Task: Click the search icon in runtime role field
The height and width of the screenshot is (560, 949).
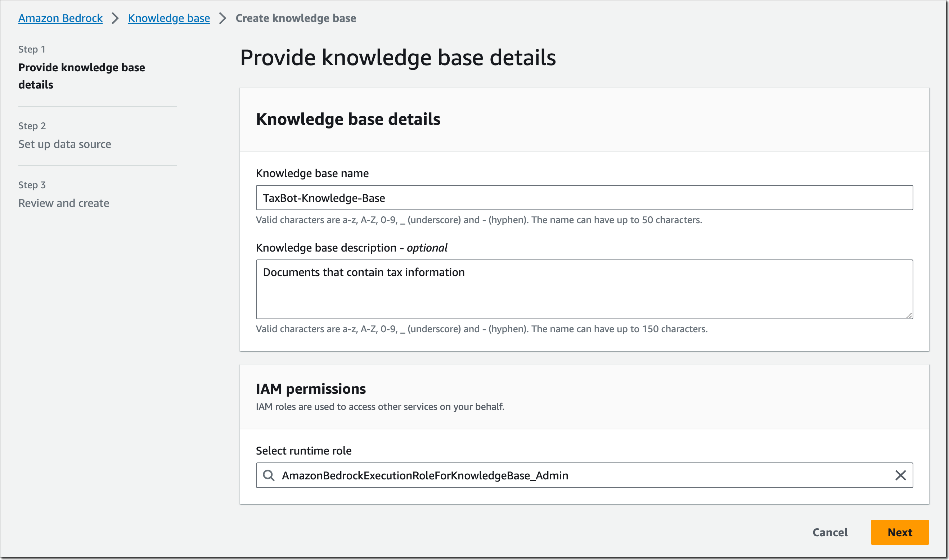Action: point(269,475)
